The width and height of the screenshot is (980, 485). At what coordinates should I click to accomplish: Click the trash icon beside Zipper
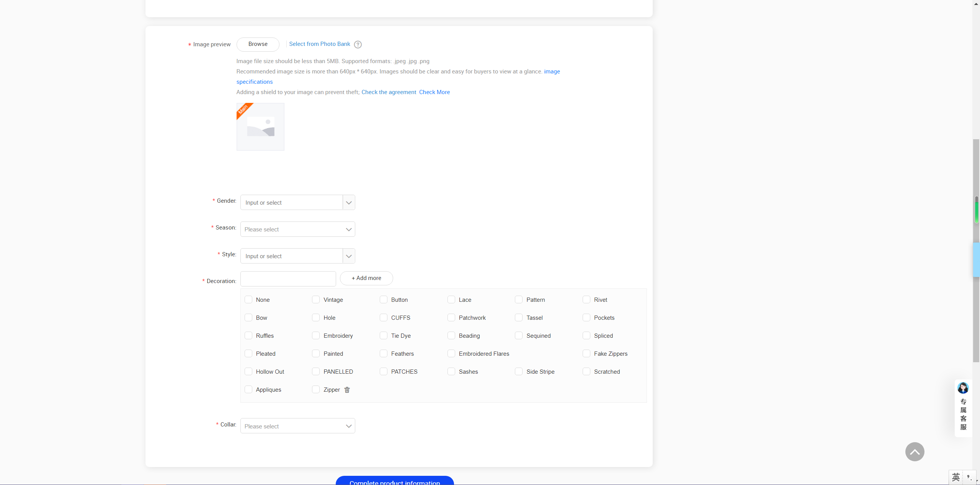click(x=347, y=390)
